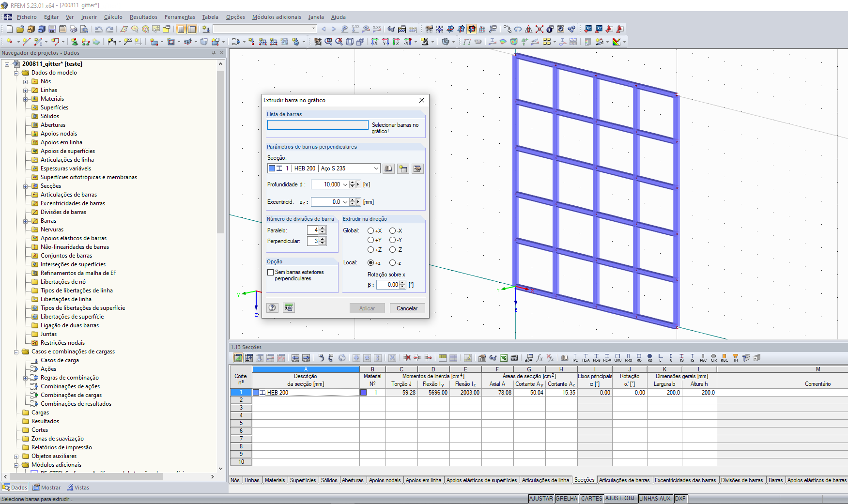Image resolution: width=848 pixels, height=504 pixels.
Task: Click the decimal places icon in dialog
Action: click(289, 308)
